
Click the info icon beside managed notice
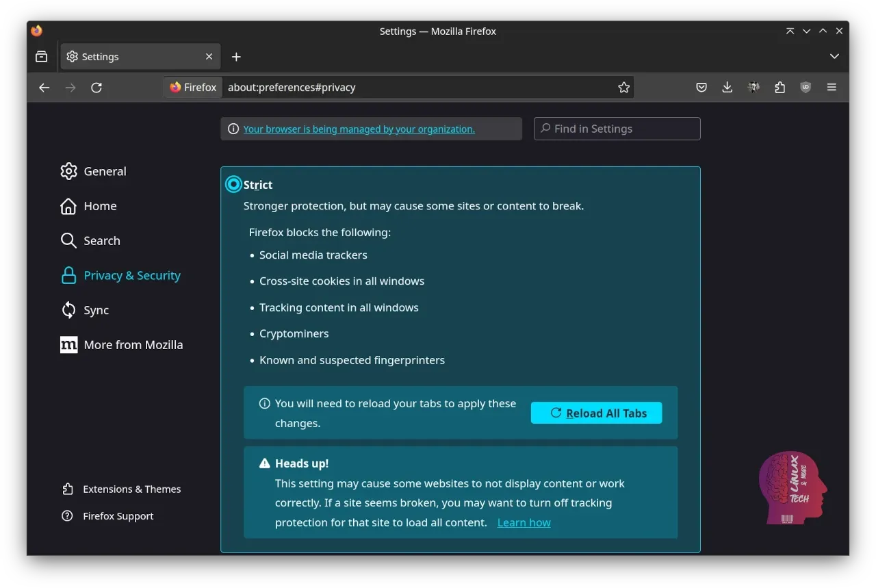(x=233, y=129)
